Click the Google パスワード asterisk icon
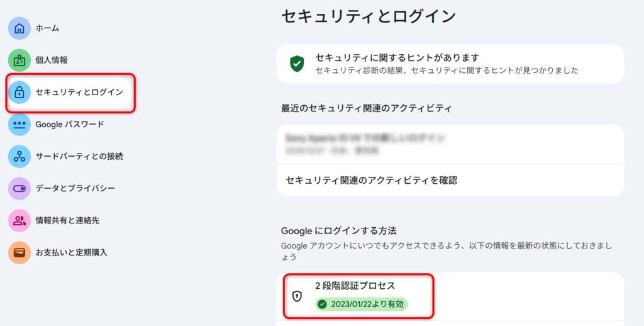The height and width of the screenshot is (326, 644). tap(19, 124)
